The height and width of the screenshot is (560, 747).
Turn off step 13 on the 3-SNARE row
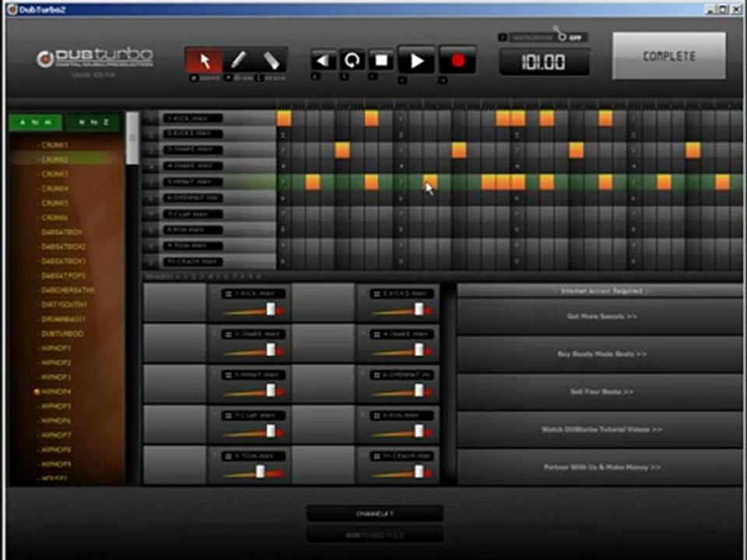point(459,150)
